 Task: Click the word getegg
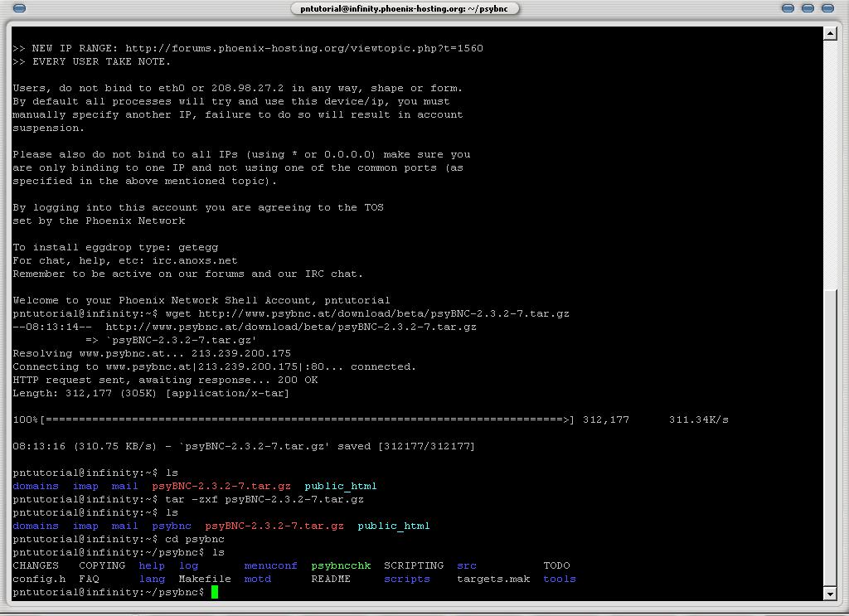(198, 247)
